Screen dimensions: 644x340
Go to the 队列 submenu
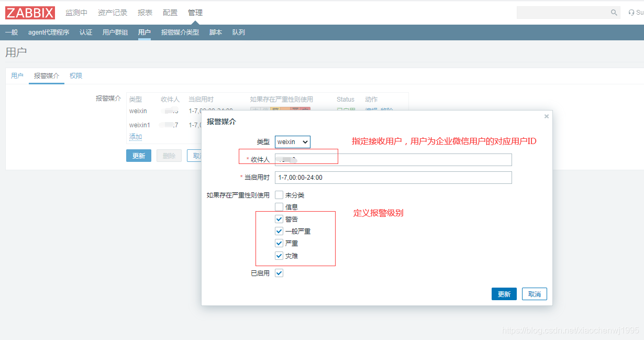click(x=239, y=32)
